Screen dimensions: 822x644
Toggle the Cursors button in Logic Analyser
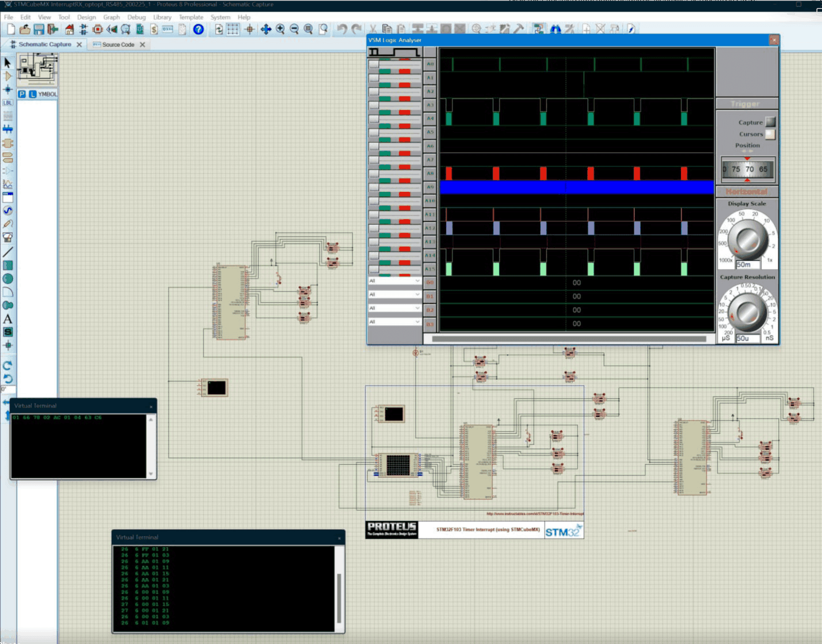770,134
